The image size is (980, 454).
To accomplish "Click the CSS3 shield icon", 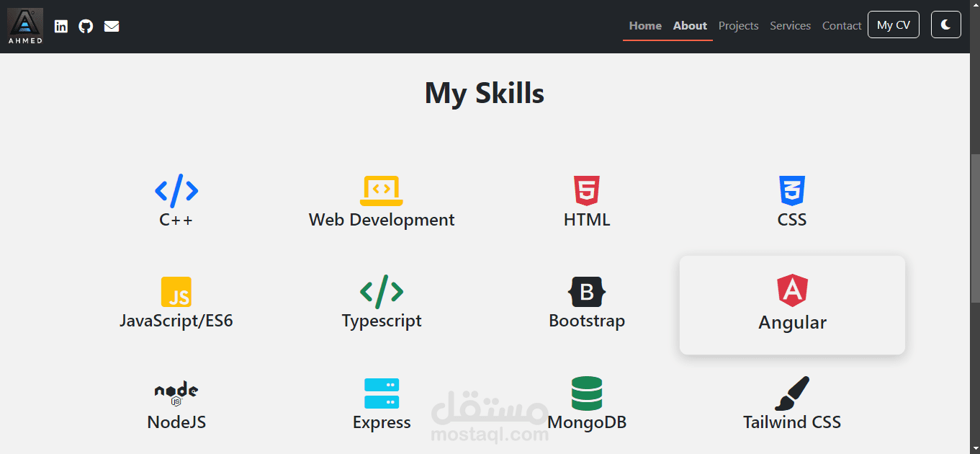I will (x=792, y=191).
